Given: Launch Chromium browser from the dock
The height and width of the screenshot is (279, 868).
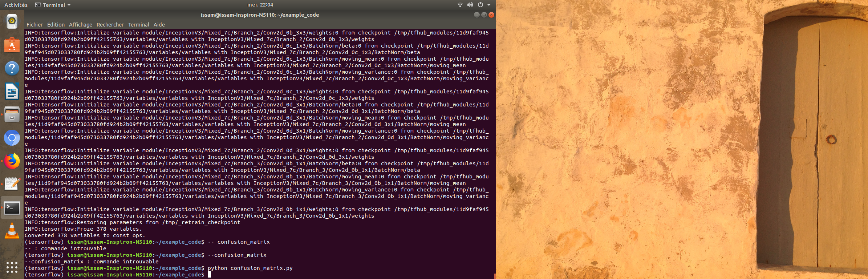Looking at the screenshot, I should click(12, 138).
